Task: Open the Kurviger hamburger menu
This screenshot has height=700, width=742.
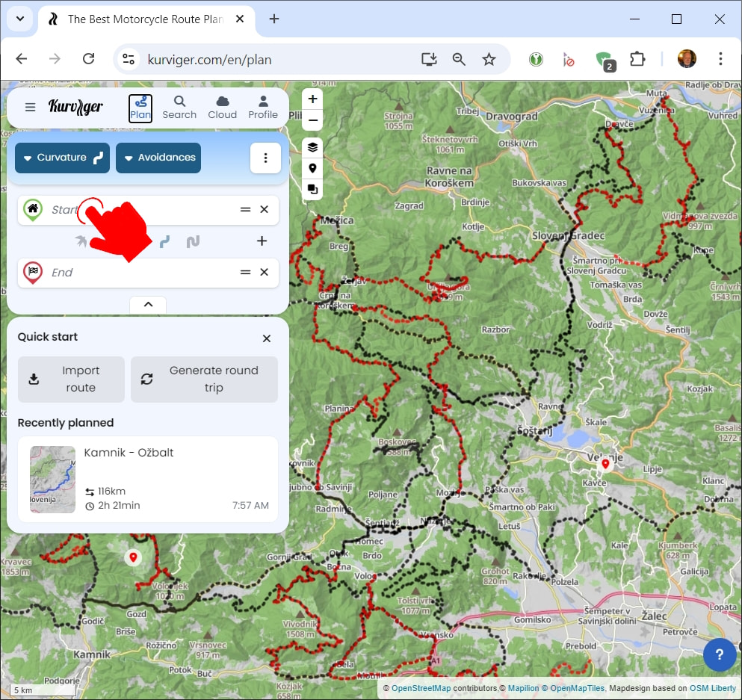Action: click(x=30, y=107)
